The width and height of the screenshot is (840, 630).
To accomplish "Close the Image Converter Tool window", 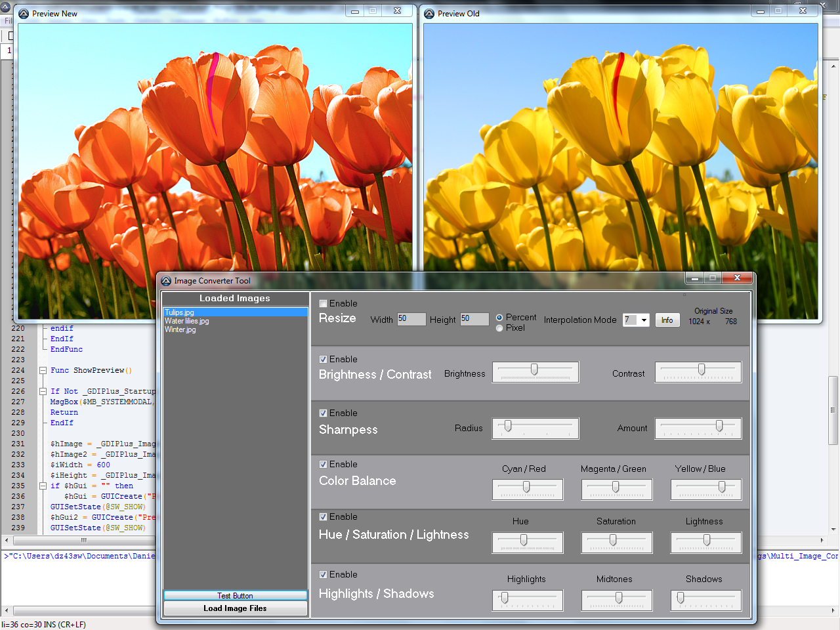I will [737, 278].
